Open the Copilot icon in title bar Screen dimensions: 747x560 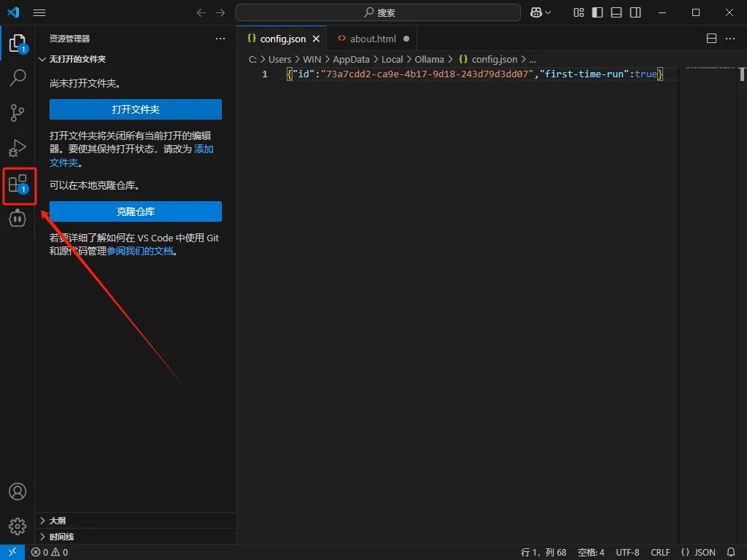click(536, 13)
